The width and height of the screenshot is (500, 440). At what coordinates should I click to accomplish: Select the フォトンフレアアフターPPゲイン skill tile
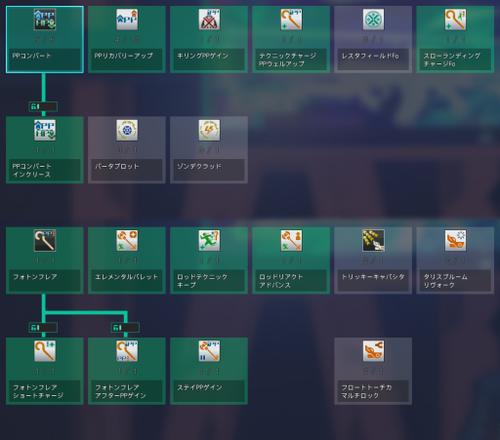click(127, 371)
